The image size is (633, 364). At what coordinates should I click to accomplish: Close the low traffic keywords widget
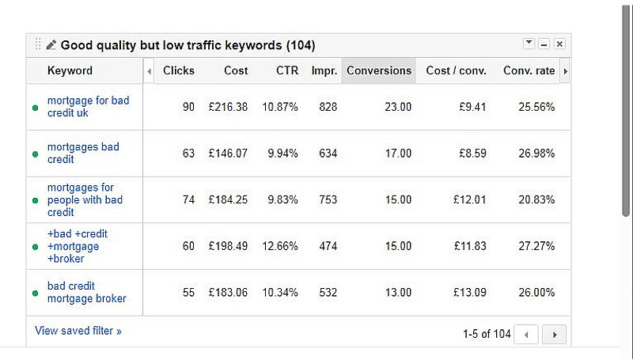pos(559,44)
